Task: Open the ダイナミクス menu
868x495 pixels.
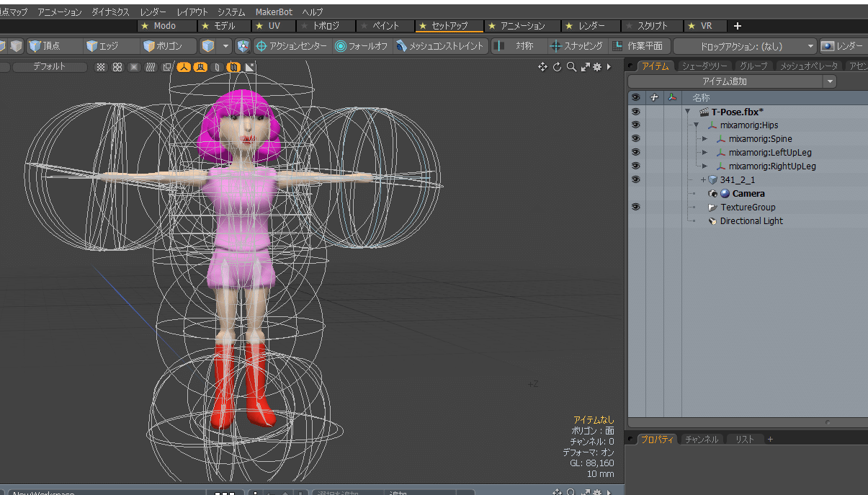Action: 110,12
